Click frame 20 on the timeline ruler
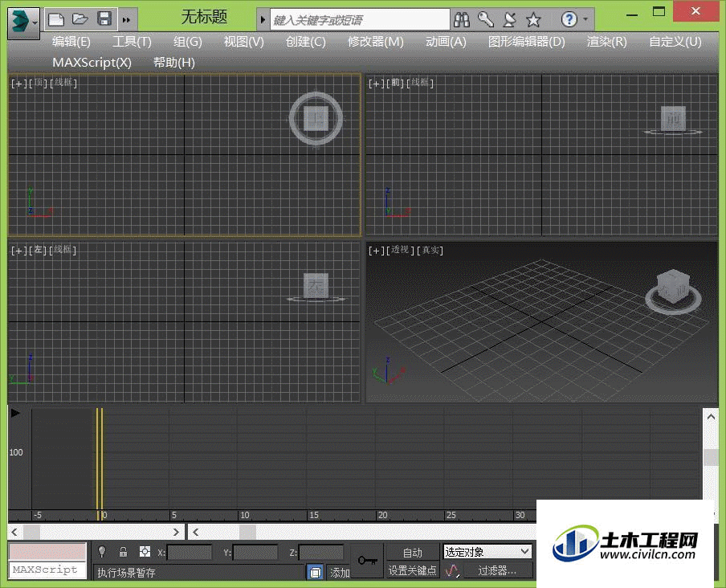 pos(382,516)
